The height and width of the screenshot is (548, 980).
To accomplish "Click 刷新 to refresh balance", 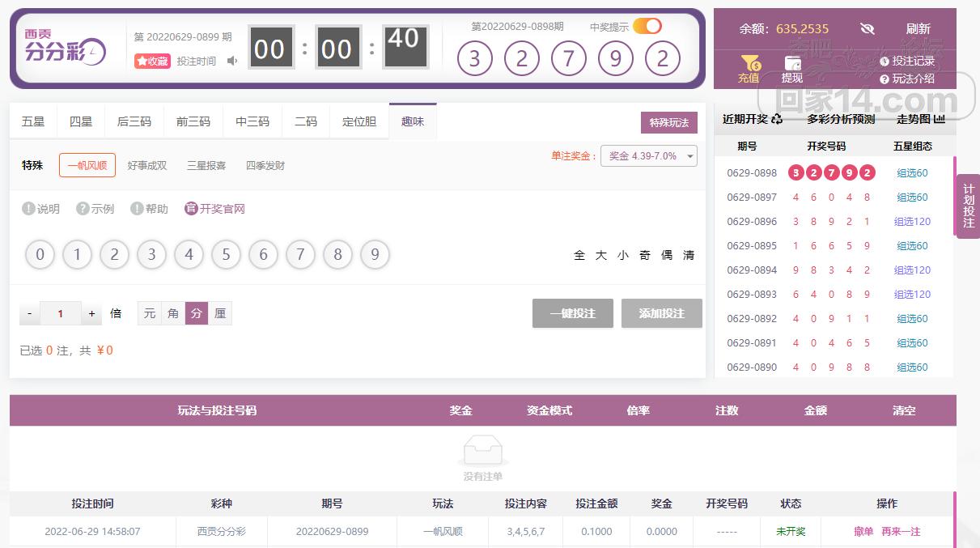I will pyautogui.click(x=918, y=28).
